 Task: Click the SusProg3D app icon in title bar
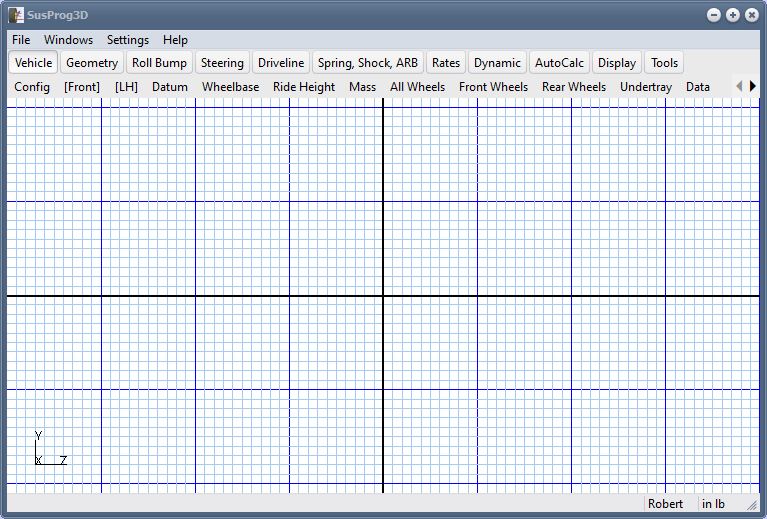click(16, 15)
